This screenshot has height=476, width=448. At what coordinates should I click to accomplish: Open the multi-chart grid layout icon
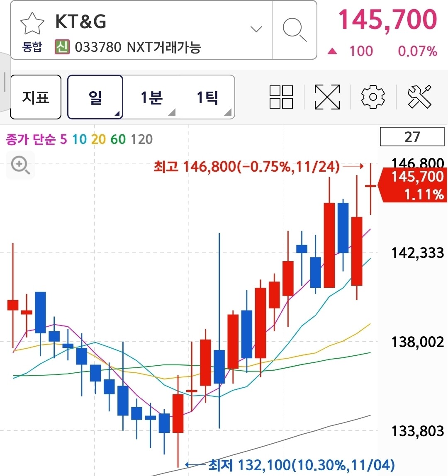pos(281,97)
